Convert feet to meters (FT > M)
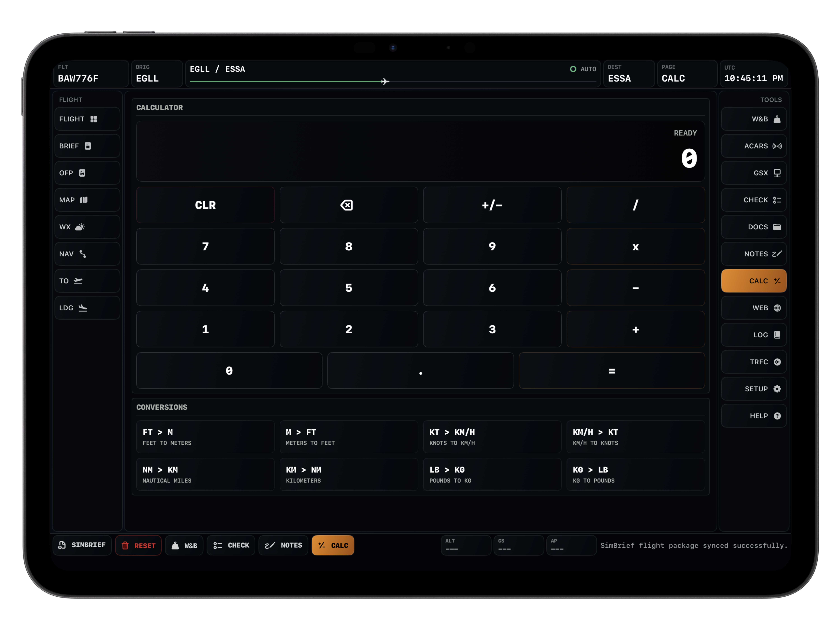 [205, 437]
